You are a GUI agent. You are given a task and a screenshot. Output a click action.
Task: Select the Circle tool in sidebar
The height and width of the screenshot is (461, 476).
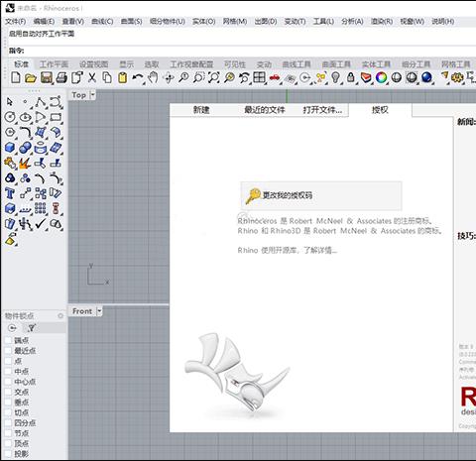10,117
